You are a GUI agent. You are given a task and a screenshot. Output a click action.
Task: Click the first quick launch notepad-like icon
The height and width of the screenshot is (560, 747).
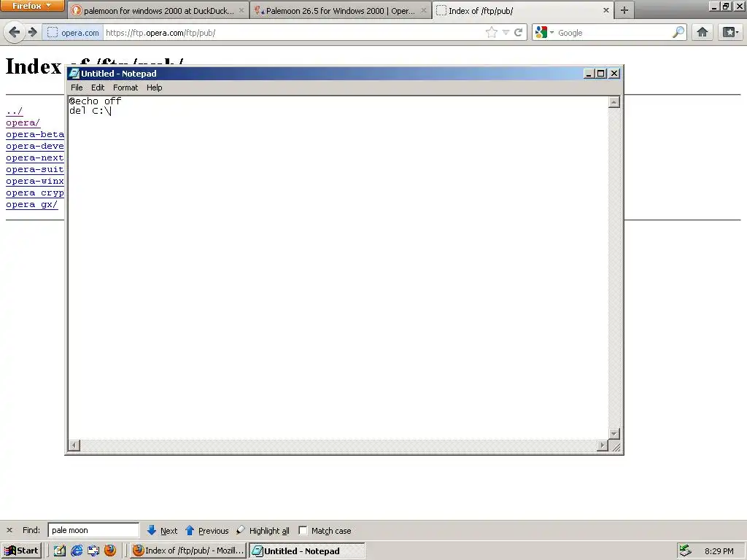[x=60, y=551]
